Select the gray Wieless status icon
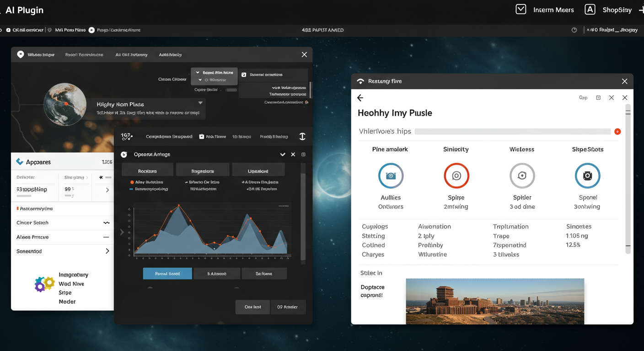Screen dimensions: 644x351 (x=522, y=175)
